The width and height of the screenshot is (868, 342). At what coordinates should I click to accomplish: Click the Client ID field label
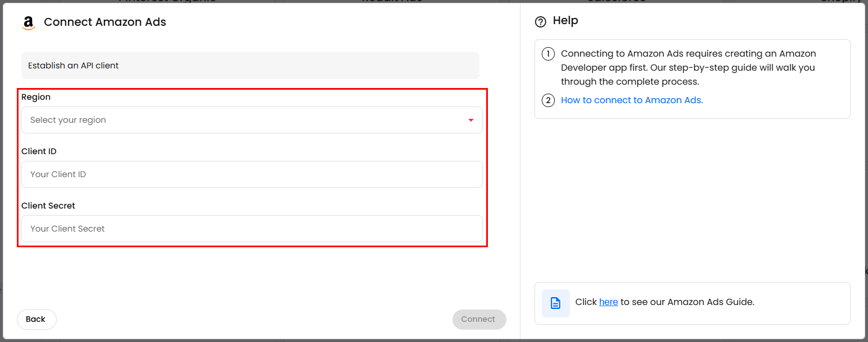click(39, 151)
